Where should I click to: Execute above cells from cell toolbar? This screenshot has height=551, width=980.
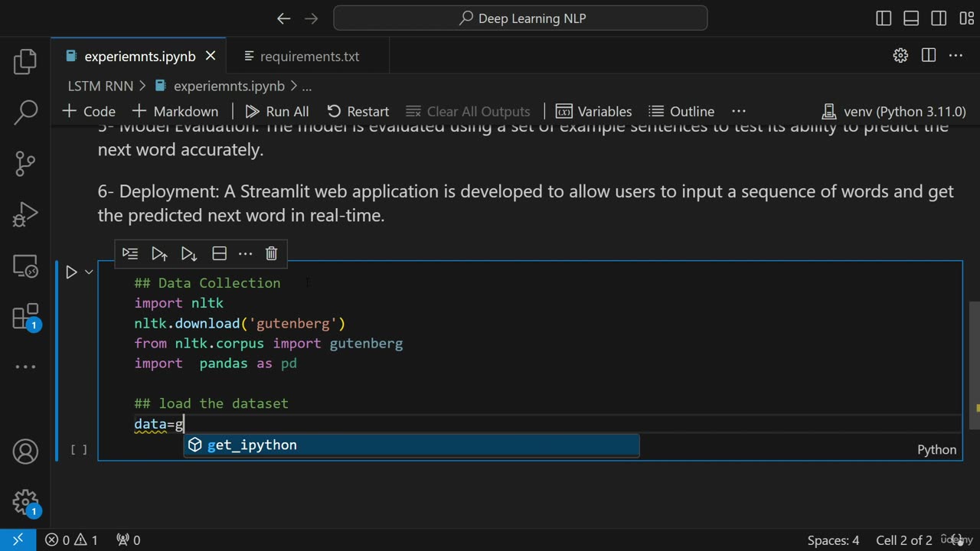pyautogui.click(x=159, y=253)
